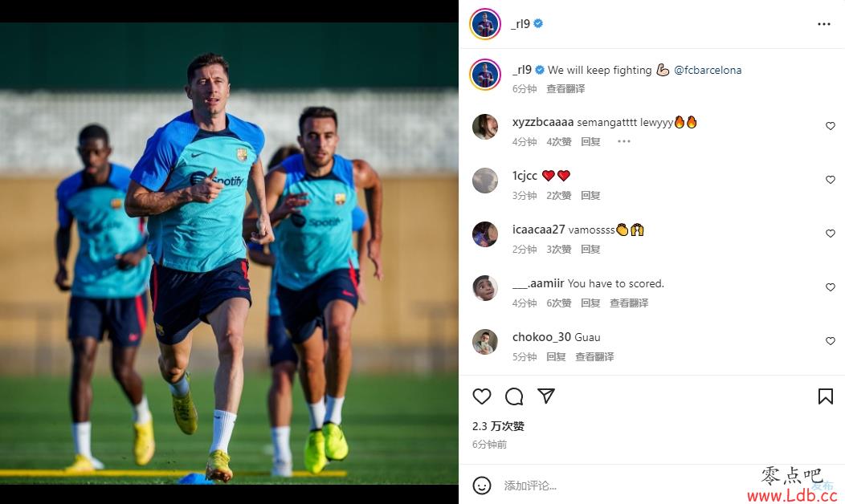Like ___.aamiir's comment with the heart

pyautogui.click(x=830, y=287)
